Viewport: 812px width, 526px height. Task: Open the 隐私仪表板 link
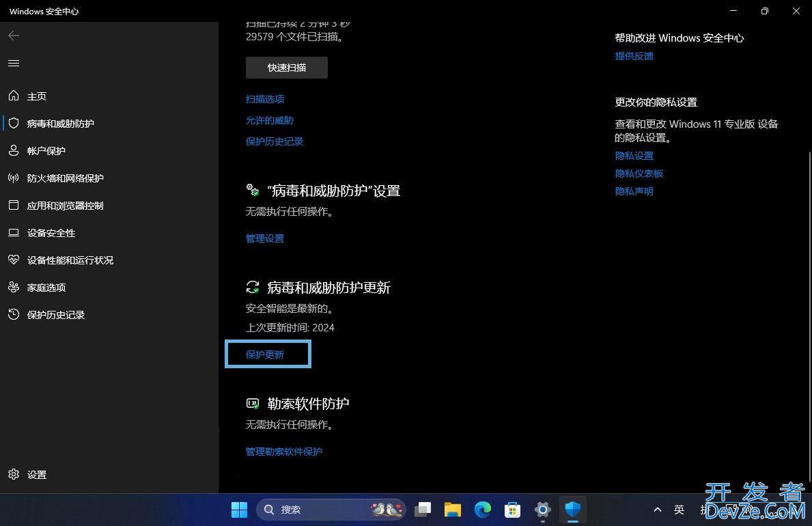(639, 174)
